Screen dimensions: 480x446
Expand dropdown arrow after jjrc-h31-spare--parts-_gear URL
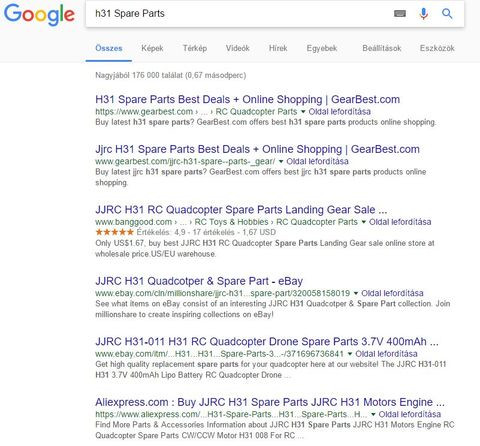click(x=281, y=162)
